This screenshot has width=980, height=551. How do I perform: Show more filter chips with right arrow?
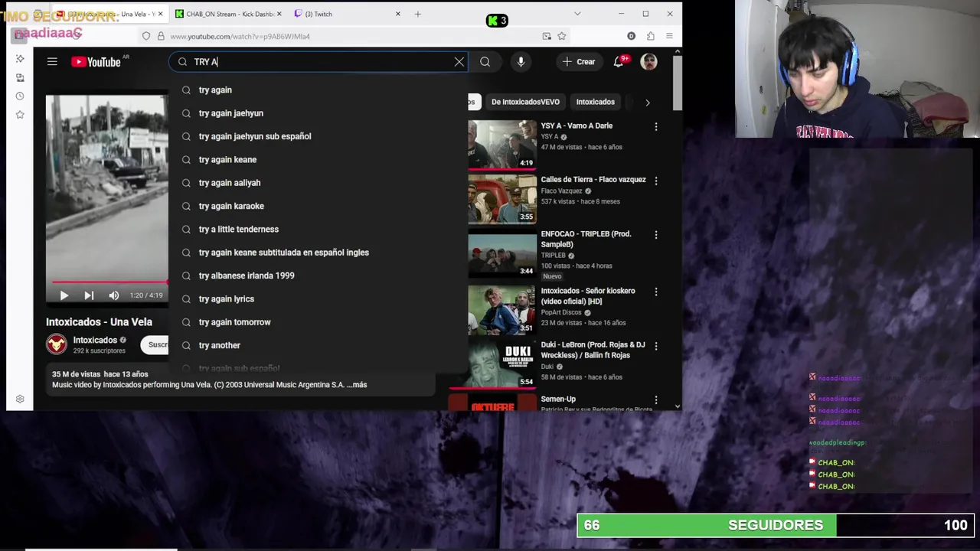(x=648, y=102)
